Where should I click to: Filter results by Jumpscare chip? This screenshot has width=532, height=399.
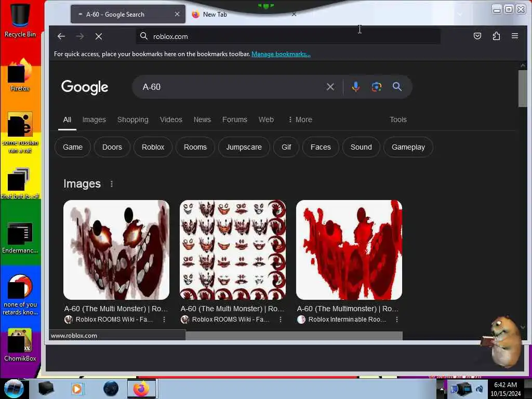pos(244,147)
